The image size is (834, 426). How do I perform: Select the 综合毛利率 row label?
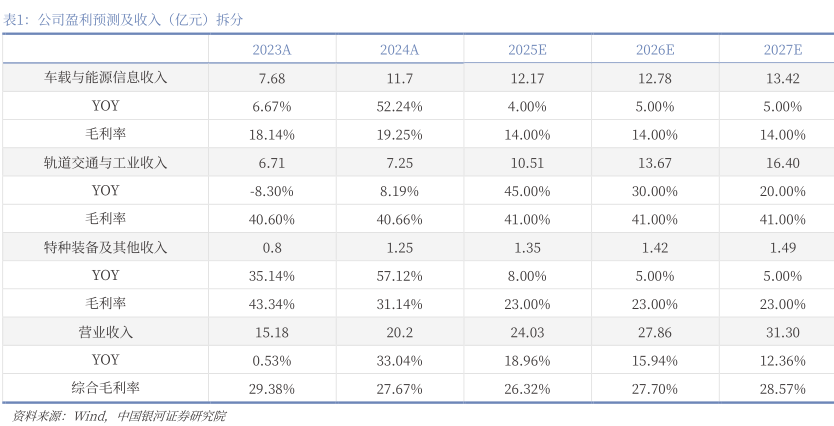105,388
